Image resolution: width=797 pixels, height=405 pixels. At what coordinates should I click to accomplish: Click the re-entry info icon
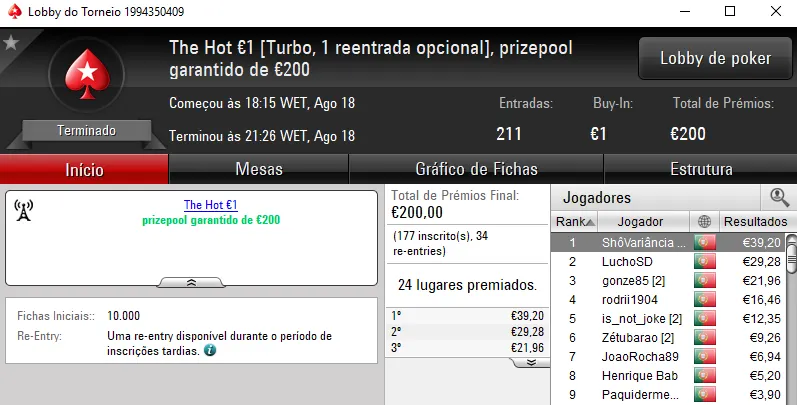(210, 351)
